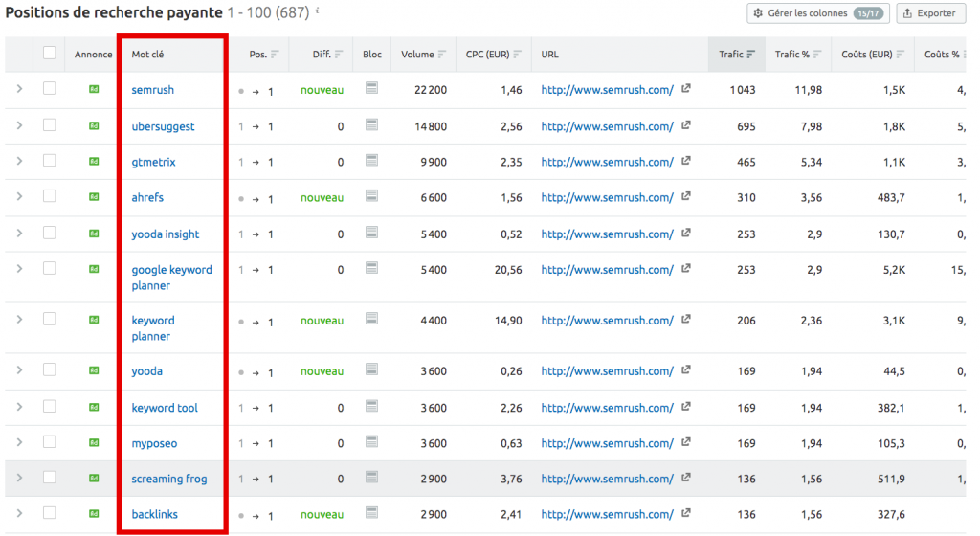Expand the ubersuggest row details
This screenshot has height=536, width=980.
pyautogui.click(x=19, y=125)
